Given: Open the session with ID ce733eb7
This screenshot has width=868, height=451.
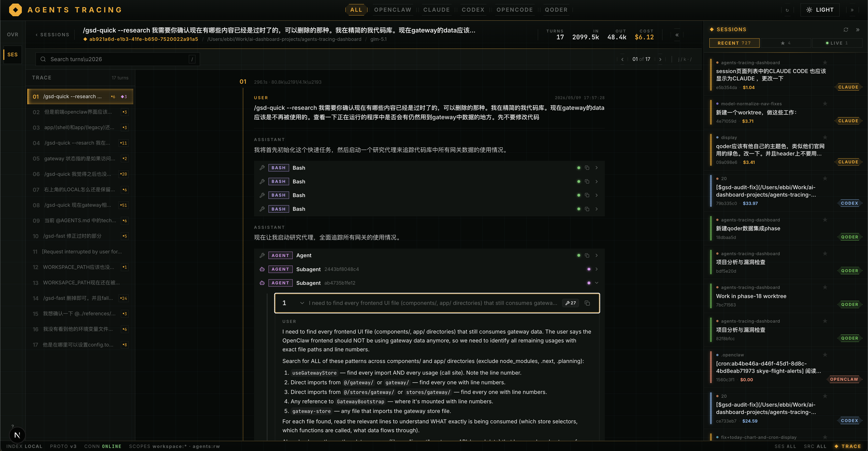Looking at the screenshot, I should tap(786, 409).
